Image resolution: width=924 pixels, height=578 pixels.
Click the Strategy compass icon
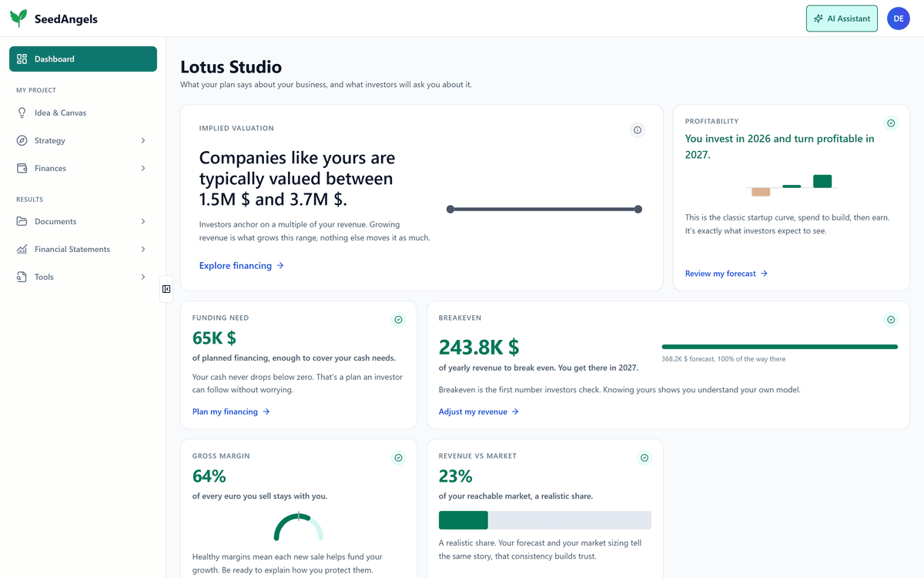(x=22, y=140)
